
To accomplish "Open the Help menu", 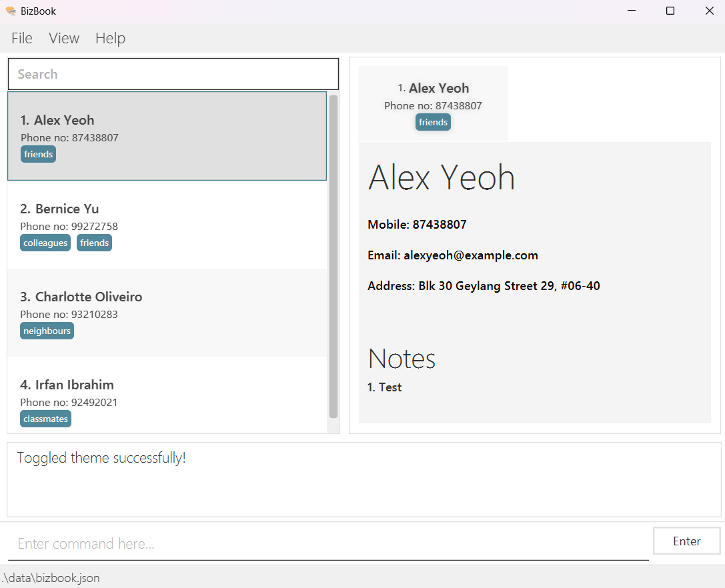I will 110,39.
